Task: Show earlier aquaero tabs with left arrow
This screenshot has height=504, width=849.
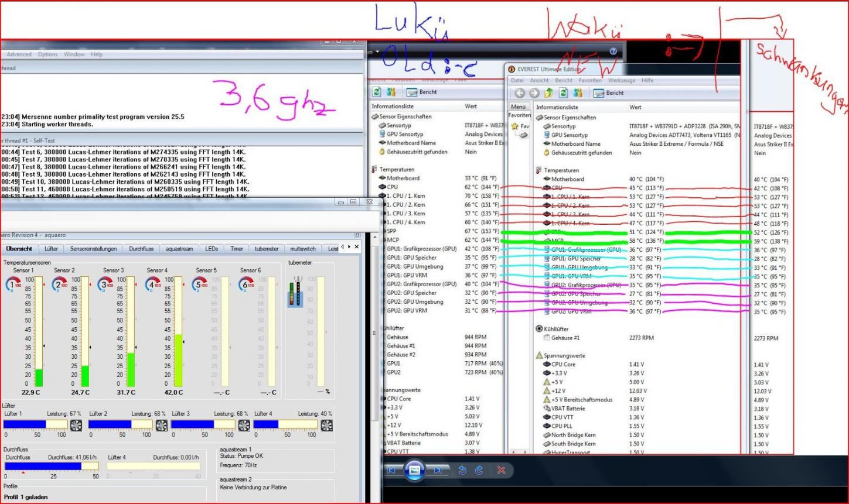Action: pyautogui.click(x=343, y=247)
